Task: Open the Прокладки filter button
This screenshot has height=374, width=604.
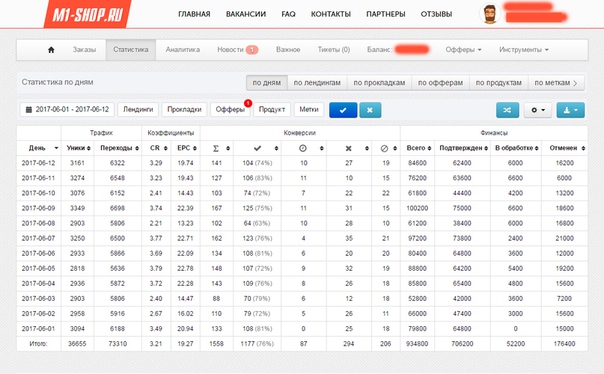Action: coord(184,109)
